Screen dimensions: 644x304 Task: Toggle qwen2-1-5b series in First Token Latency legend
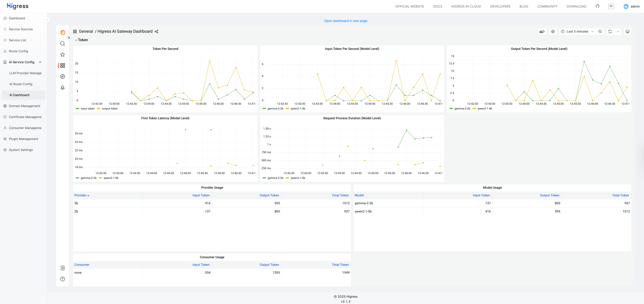(111, 178)
